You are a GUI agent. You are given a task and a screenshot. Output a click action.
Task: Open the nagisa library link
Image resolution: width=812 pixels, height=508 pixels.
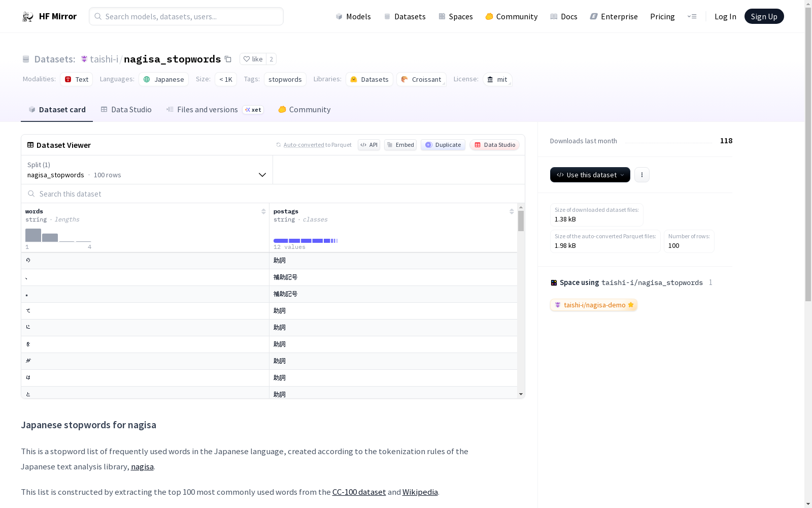pyautogui.click(x=142, y=466)
